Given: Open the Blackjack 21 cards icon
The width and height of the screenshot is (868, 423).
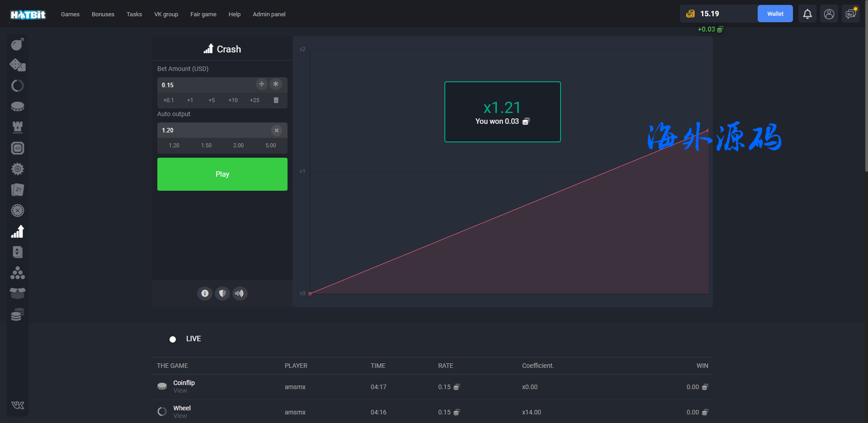Looking at the screenshot, I should (x=17, y=190).
